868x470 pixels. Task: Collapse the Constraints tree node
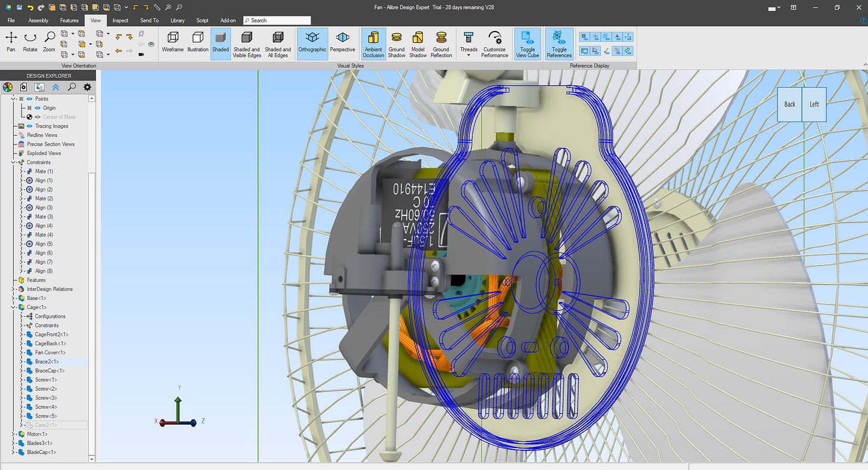pos(14,162)
